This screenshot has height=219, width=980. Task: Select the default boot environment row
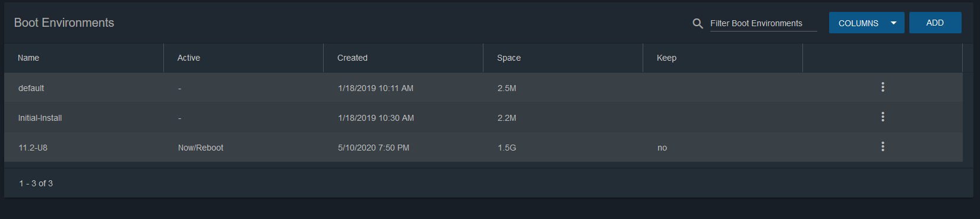(x=483, y=87)
